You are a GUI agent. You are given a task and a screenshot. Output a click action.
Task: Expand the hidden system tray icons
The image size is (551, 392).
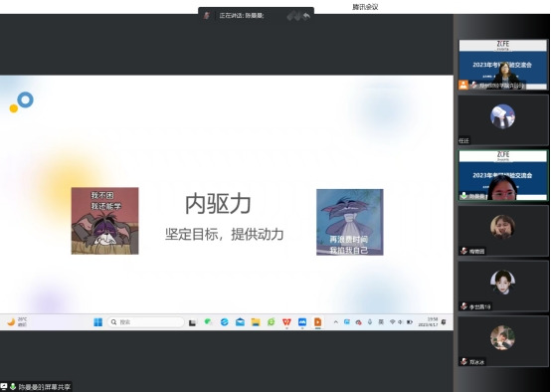(335, 322)
